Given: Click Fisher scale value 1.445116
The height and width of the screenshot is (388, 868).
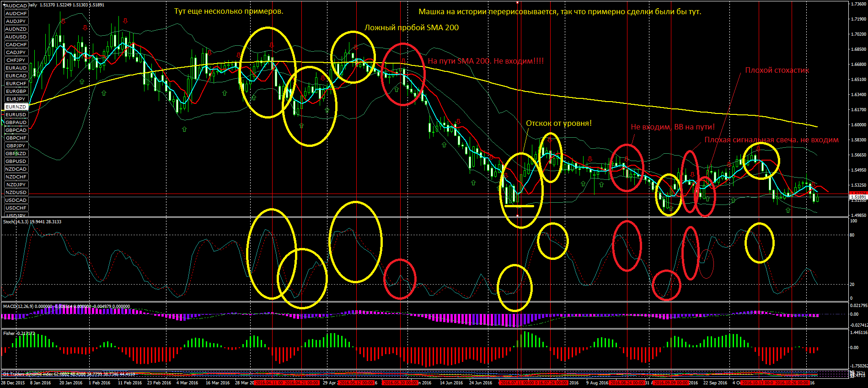Looking at the screenshot, I should click(x=858, y=333).
